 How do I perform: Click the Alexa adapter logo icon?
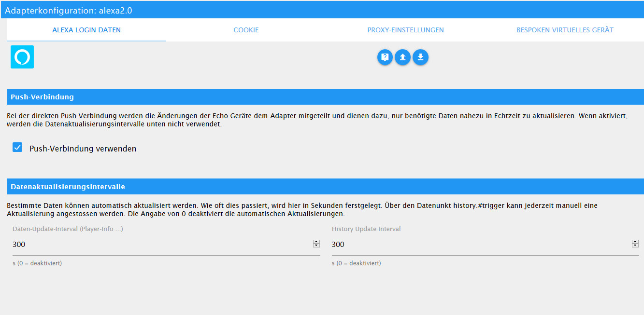22,57
